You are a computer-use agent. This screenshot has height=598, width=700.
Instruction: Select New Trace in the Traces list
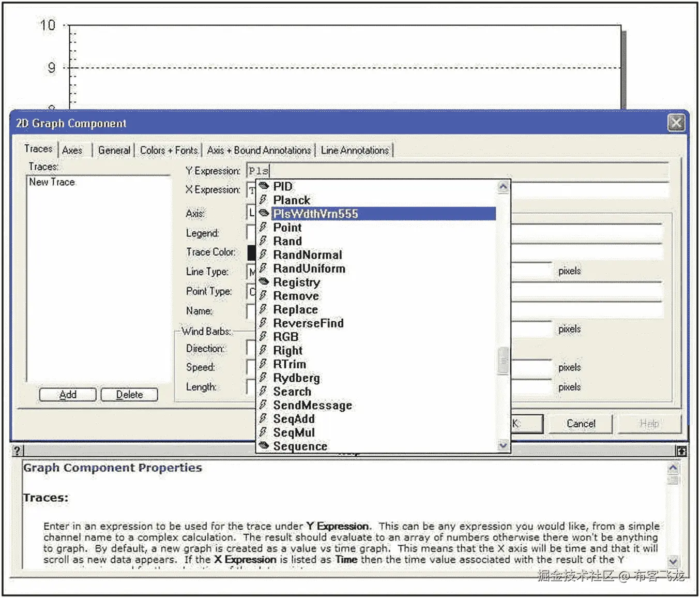52,182
